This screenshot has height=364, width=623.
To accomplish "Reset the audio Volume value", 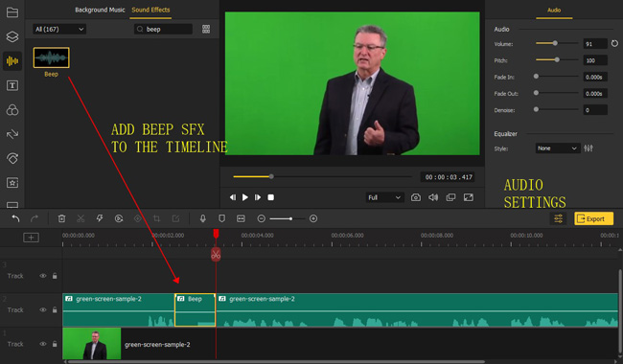I will pos(614,44).
